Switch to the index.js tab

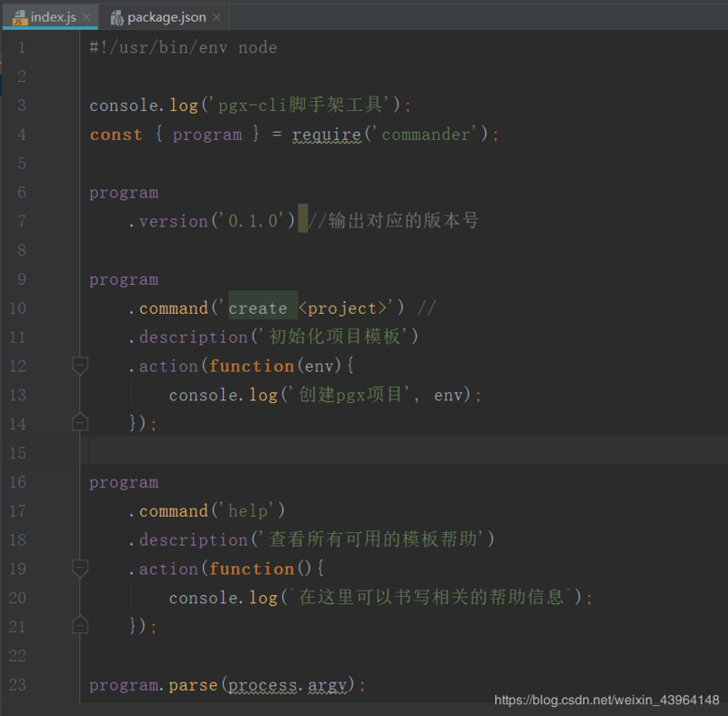click(x=50, y=17)
